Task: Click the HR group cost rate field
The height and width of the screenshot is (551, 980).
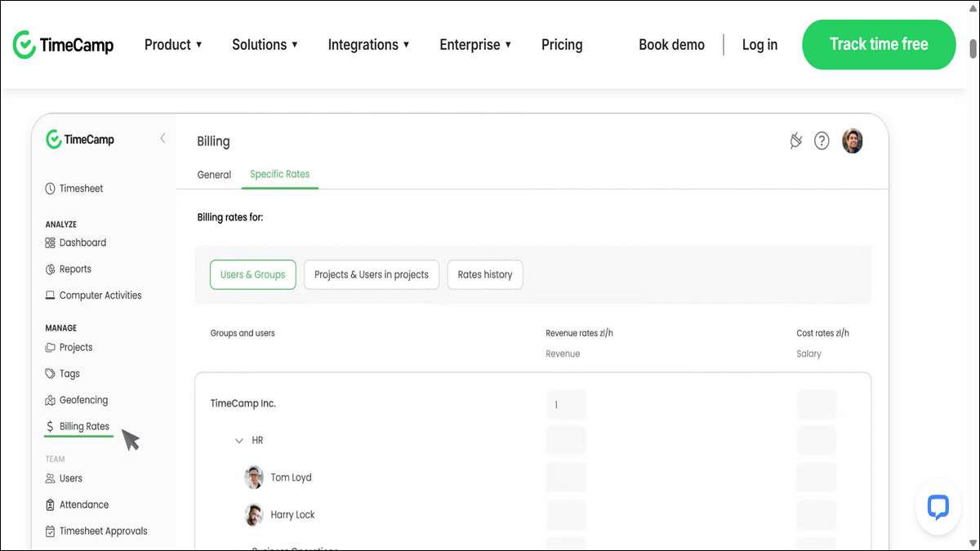Action: [x=817, y=440]
